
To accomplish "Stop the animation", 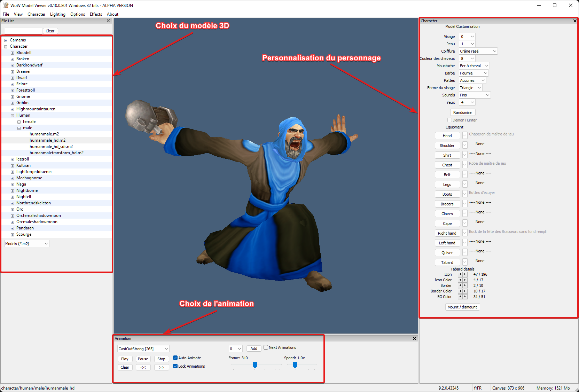I will pos(162,359).
